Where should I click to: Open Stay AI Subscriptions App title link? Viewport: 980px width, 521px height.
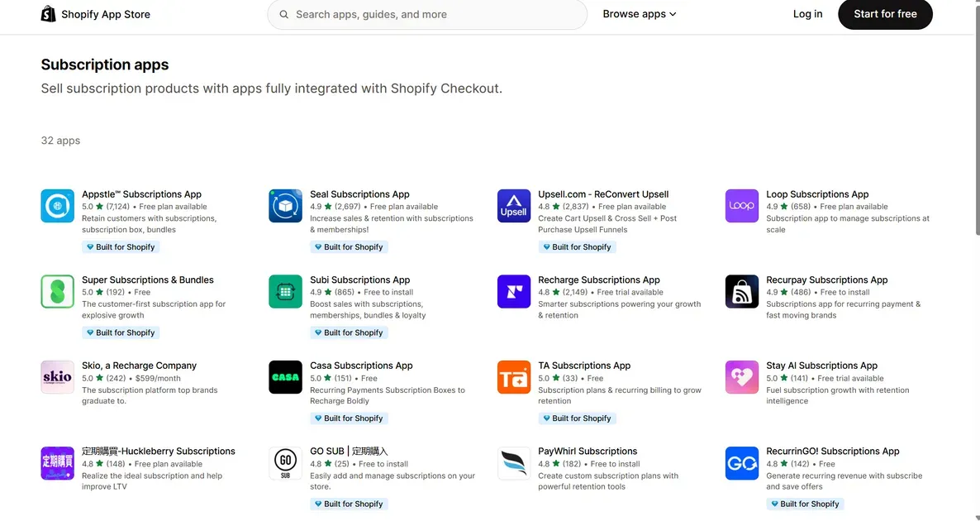pos(822,366)
